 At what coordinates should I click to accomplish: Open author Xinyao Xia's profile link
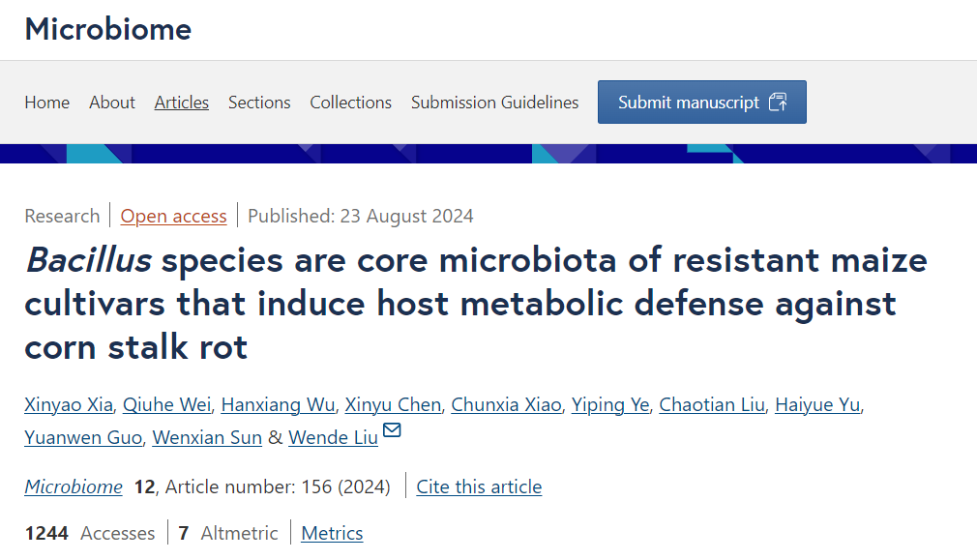point(69,405)
